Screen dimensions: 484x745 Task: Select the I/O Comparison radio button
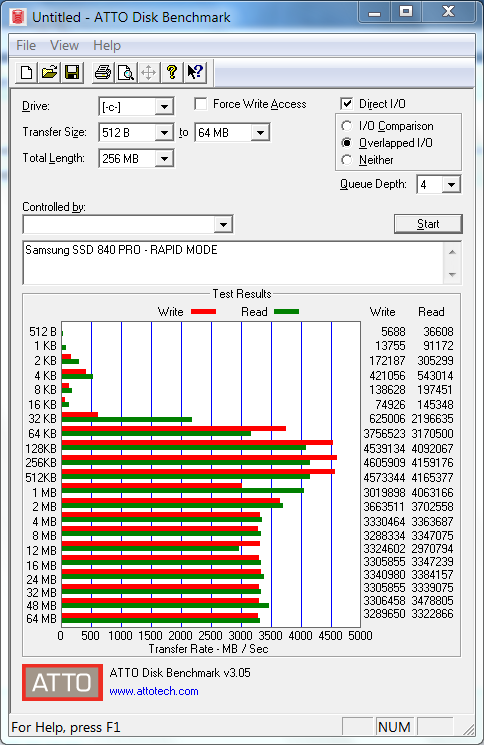click(347, 126)
